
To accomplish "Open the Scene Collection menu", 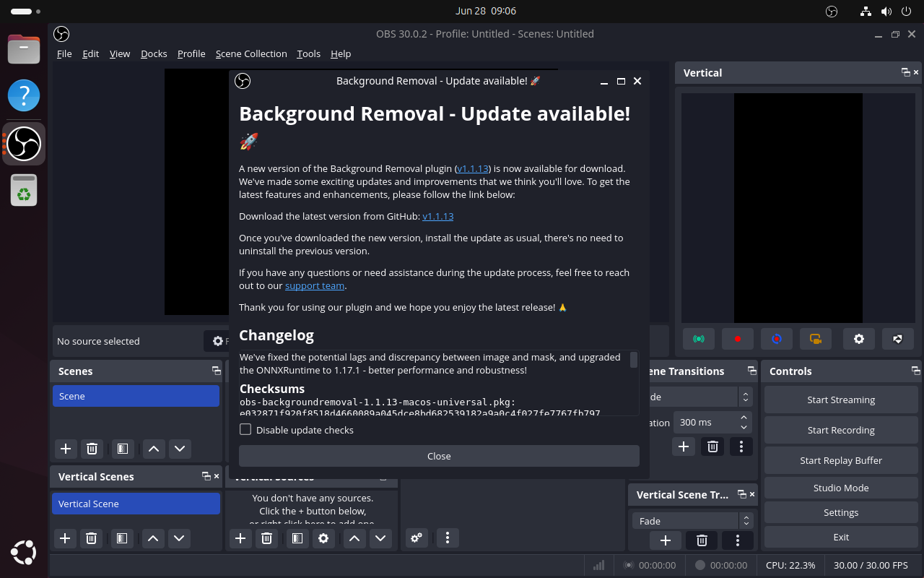I will click(251, 53).
